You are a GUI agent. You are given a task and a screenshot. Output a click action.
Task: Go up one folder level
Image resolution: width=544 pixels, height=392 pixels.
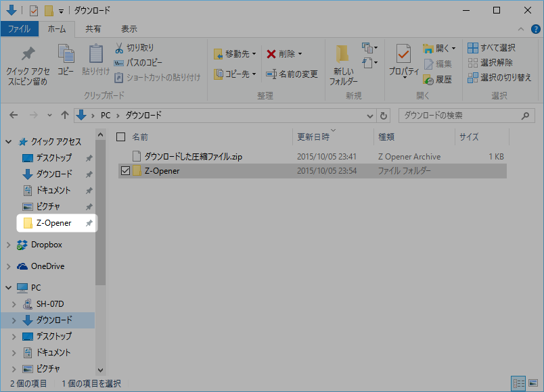pos(65,115)
